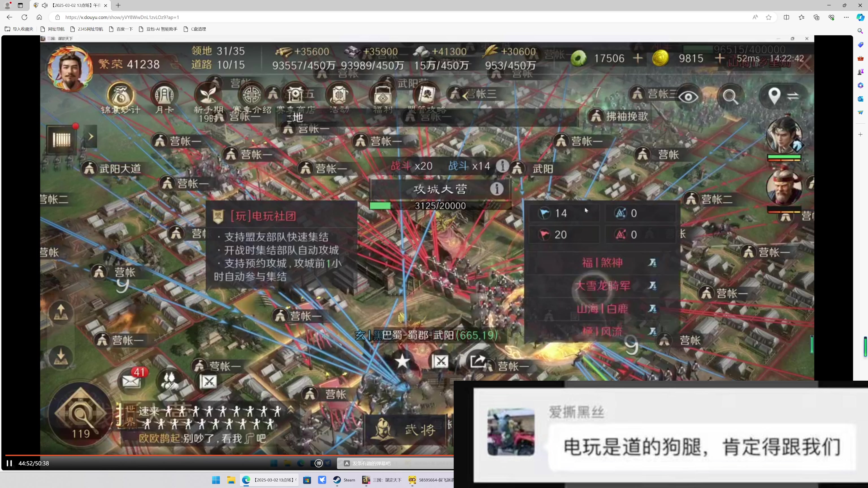Select the red-headband general portrait
Viewport: 868px width, 488px height.
click(x=784, y=187)
